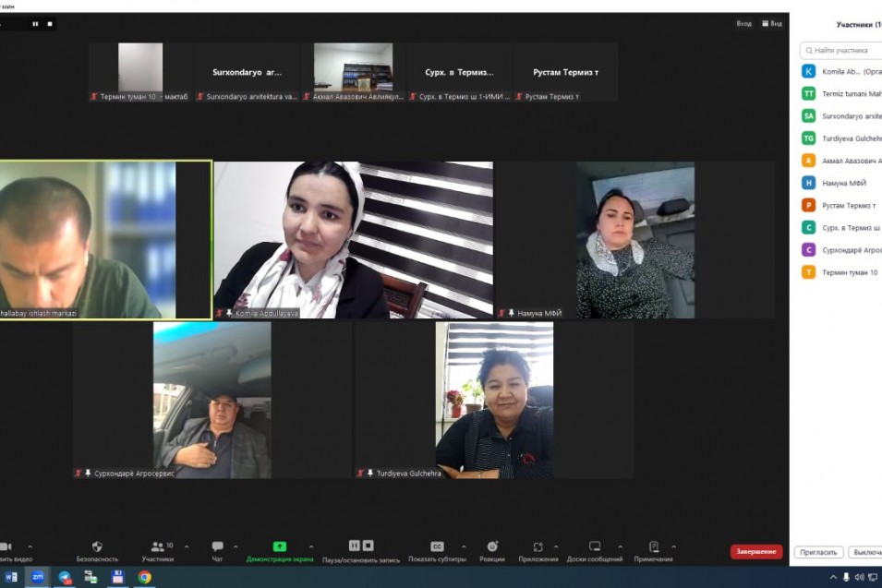The image size is (882, 588).
Task: Expand the arrow next to Участники
Action: coord(187,546)
